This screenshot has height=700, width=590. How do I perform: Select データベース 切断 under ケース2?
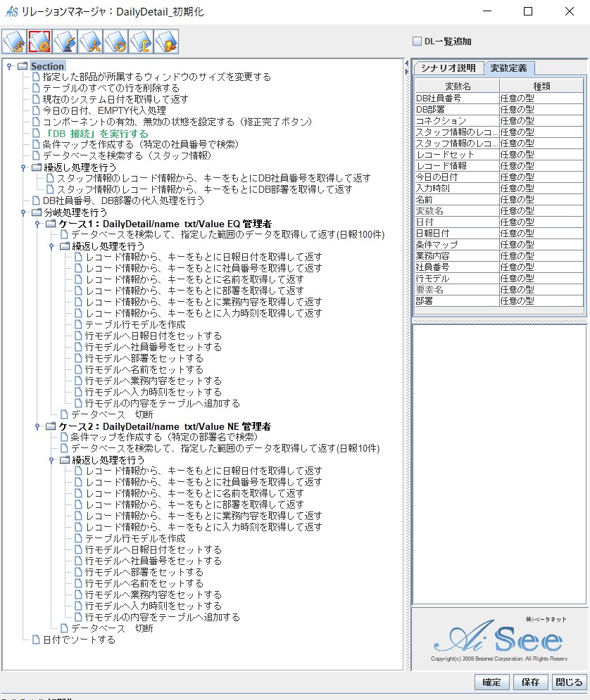(112, 628)
